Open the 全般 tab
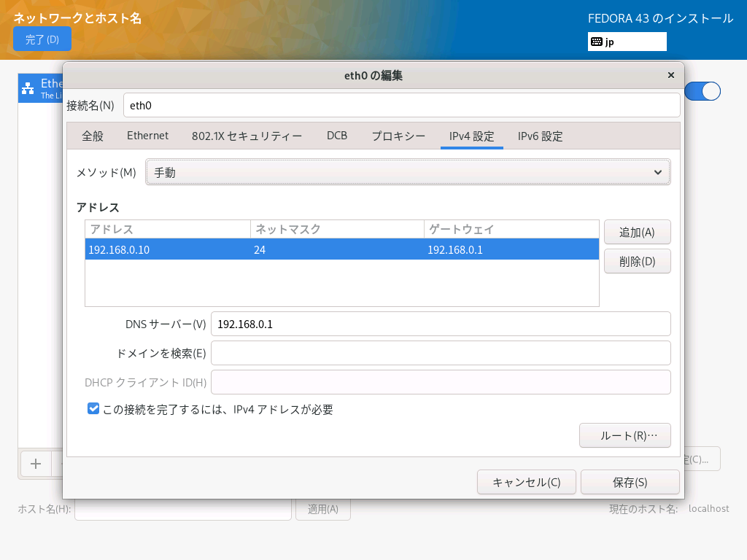Image resolution: width=747 pixels, height=560 pixels. coord(93,136)
